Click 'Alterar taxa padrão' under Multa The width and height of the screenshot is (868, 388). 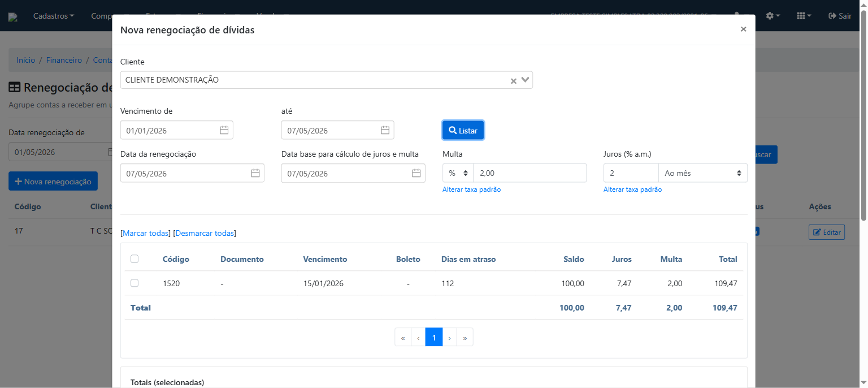pos(471,189)
